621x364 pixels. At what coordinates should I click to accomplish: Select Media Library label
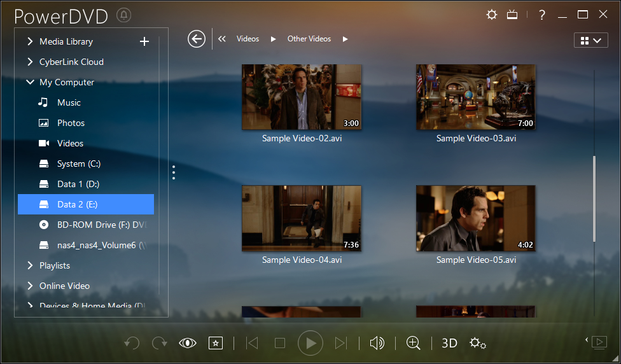point(66,41)
